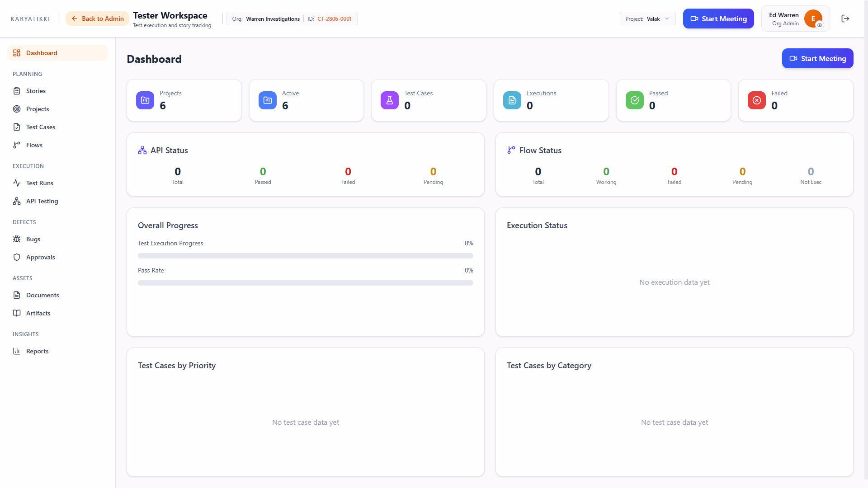This screenshot has width=868, height=488.
Task: Open Artifacts in sidebar
Action: 57,313
